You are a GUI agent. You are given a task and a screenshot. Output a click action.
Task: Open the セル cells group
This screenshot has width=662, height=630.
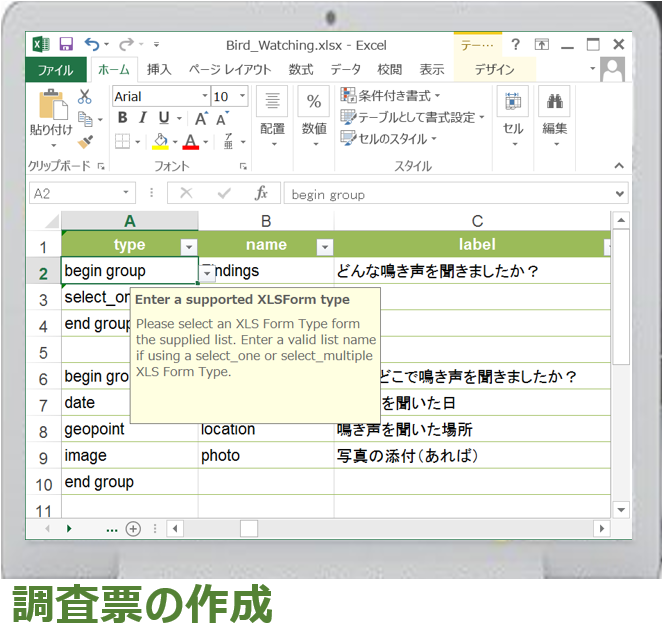pos(513,116)
